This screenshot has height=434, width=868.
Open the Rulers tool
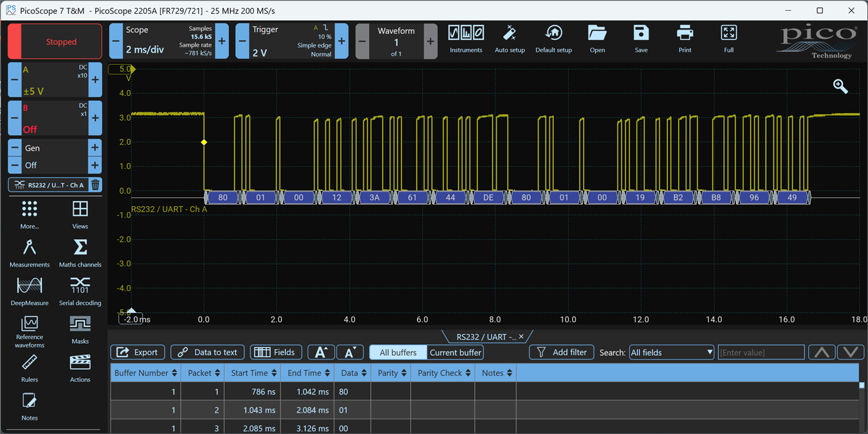(x=30, y=369)
